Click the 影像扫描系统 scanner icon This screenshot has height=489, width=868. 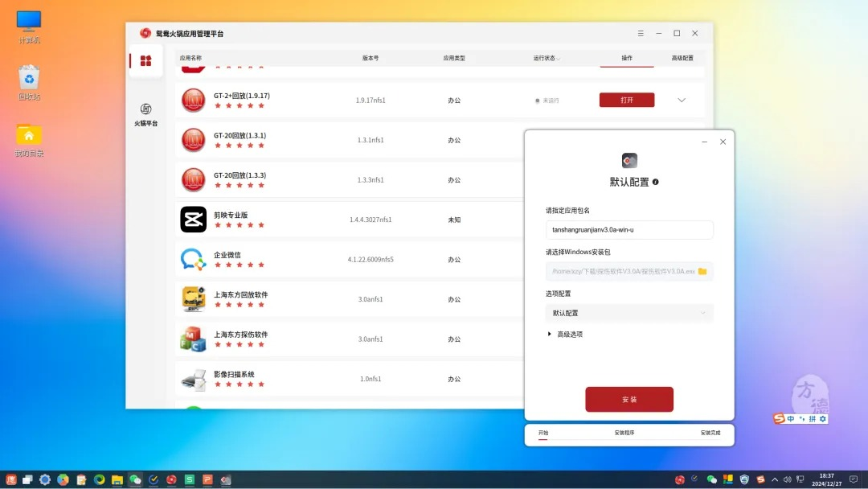point(193,379)
